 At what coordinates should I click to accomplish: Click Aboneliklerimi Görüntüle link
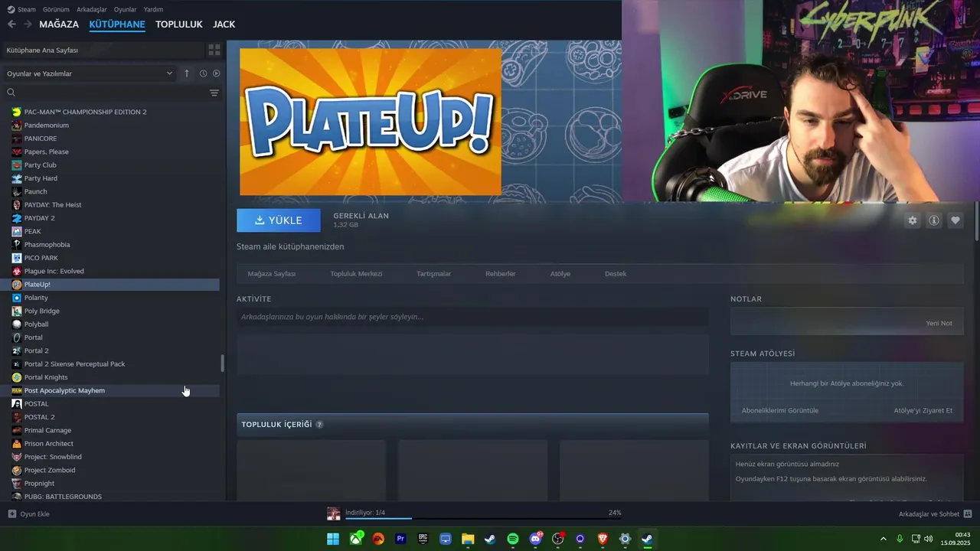point(780,411)
